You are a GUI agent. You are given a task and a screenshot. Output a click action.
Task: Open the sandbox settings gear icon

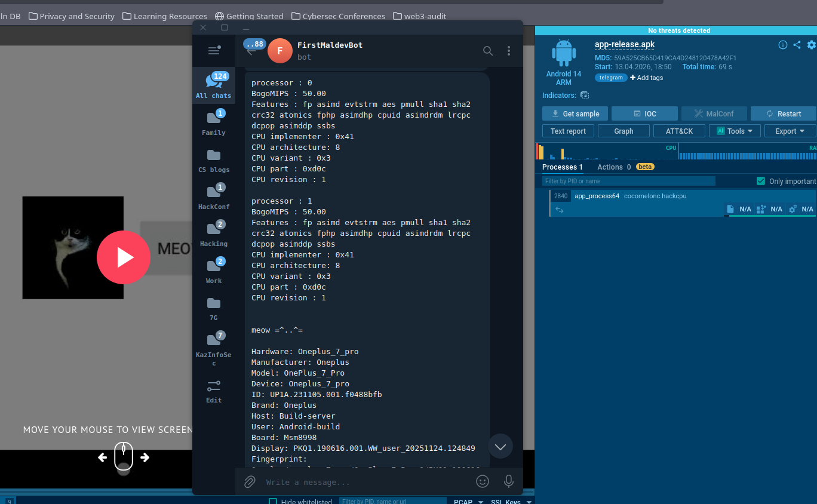[811, 45]
